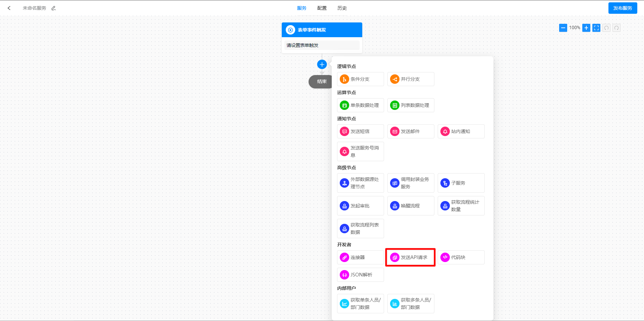Image resolution: width=644 pixels, height=321 pixels.
Task: Select the 代码块 node
Action: click(461, 257)
